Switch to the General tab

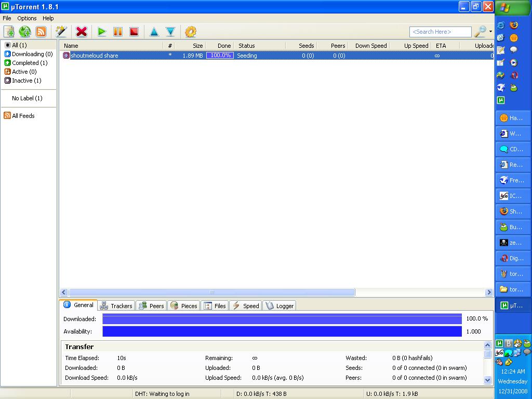pos(79,305)
